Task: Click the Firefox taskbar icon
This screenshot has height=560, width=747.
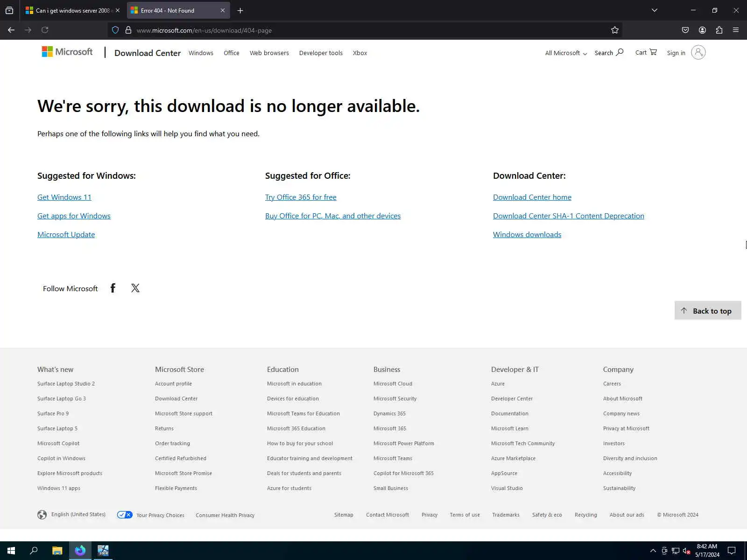Action: [80, 551]
